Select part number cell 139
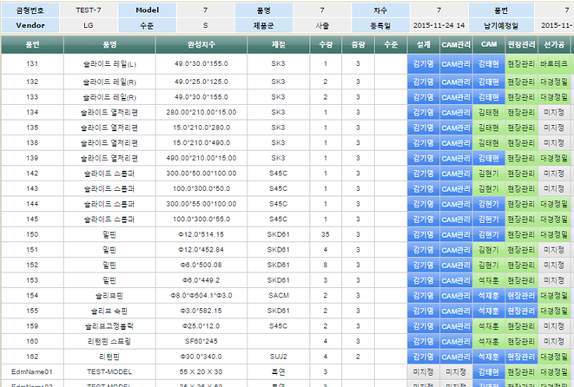574x387 pixels. coord(32,158)
